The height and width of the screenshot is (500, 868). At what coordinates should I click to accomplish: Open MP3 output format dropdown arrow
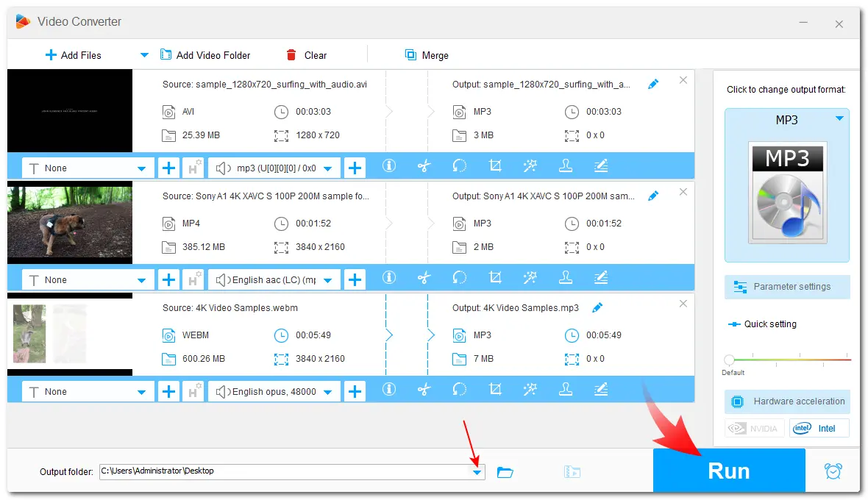(x=840, y=118)
